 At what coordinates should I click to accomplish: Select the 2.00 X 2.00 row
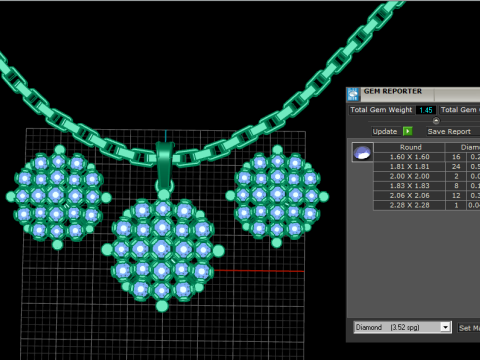427,176
